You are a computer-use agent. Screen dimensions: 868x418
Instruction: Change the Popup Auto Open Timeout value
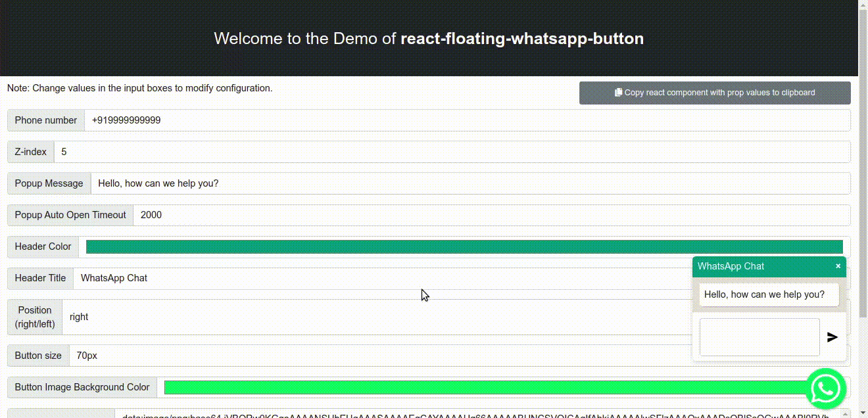point(492,215)
